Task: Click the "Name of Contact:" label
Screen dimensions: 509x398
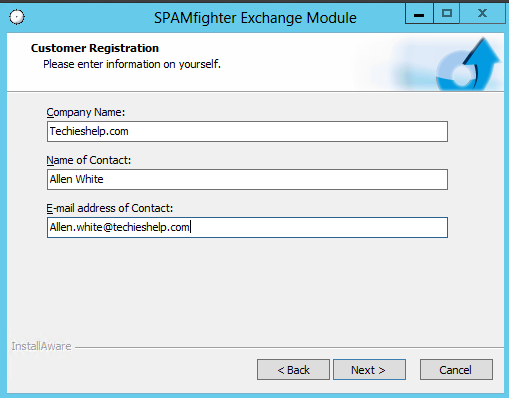Action: pyautogui.click(x=89, y=160)
